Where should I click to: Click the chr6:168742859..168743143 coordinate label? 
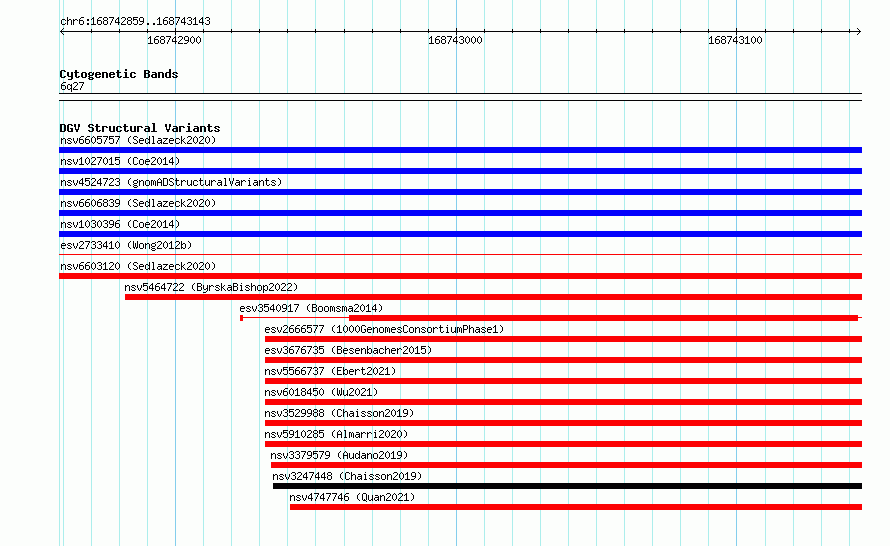pos(135,21)
